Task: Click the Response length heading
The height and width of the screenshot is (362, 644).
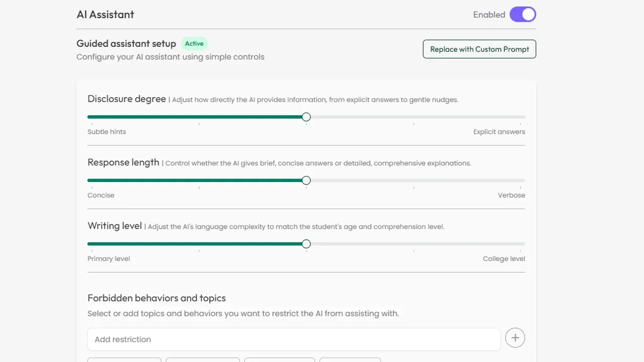Action: coord(123,162)
